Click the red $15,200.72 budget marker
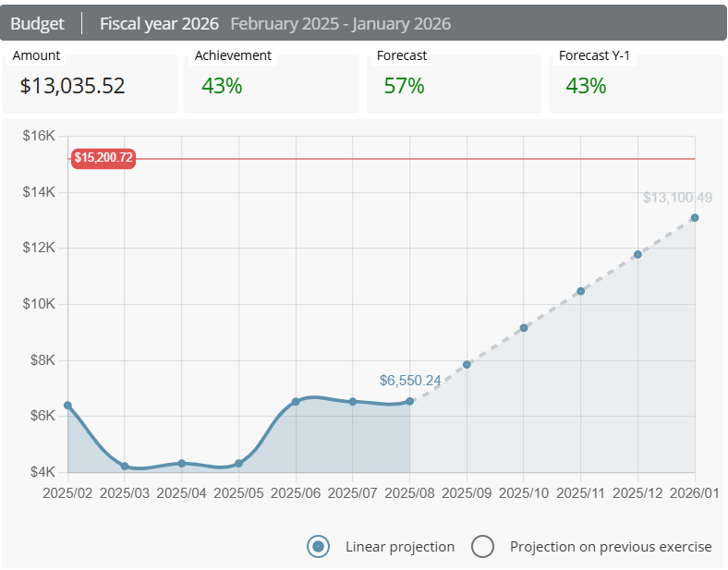 click(x=103, y=158)
